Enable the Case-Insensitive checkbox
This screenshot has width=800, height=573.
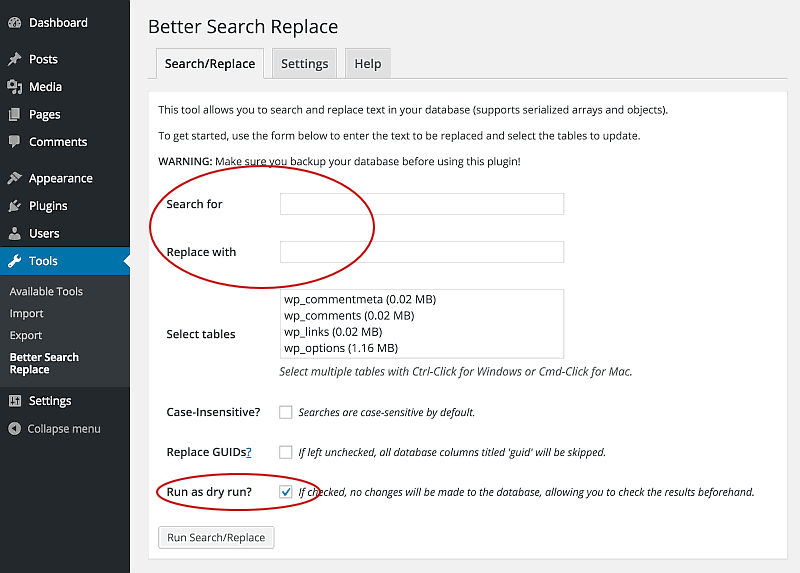coord(286,412)
